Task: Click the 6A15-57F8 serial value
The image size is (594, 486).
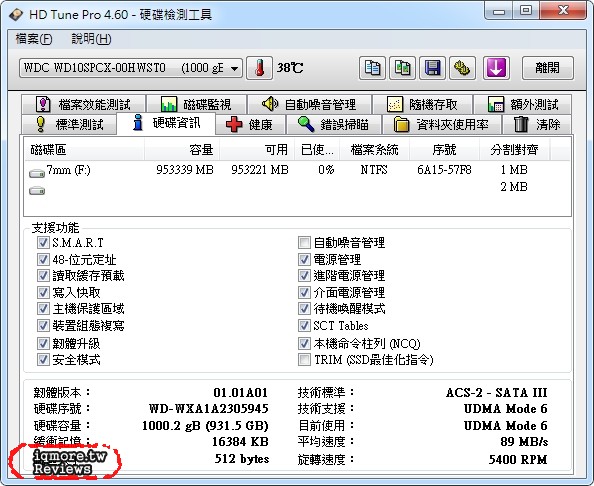Action: pyautogui.click(x=444, y=170)
